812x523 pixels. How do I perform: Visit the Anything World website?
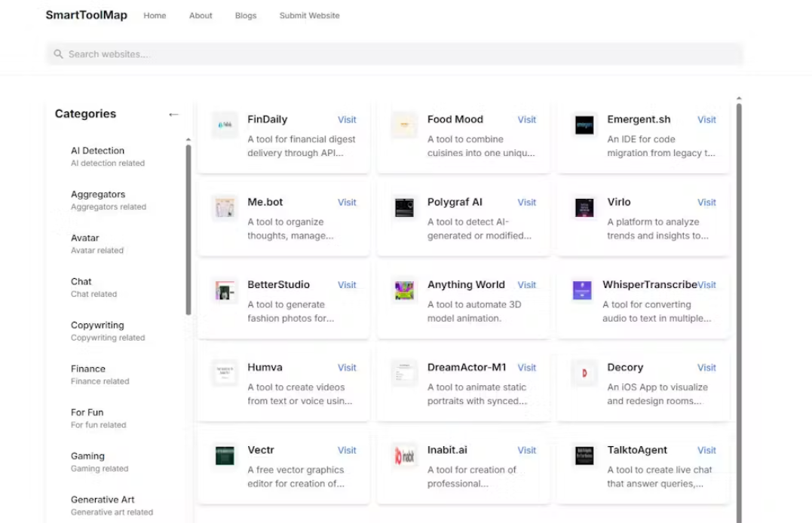pyautogui.click(x=527, y=285)
